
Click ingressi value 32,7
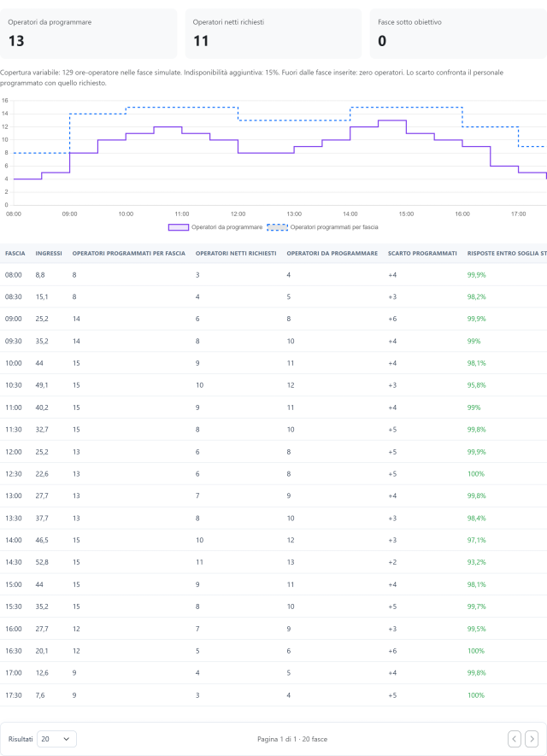pos(42,430)
